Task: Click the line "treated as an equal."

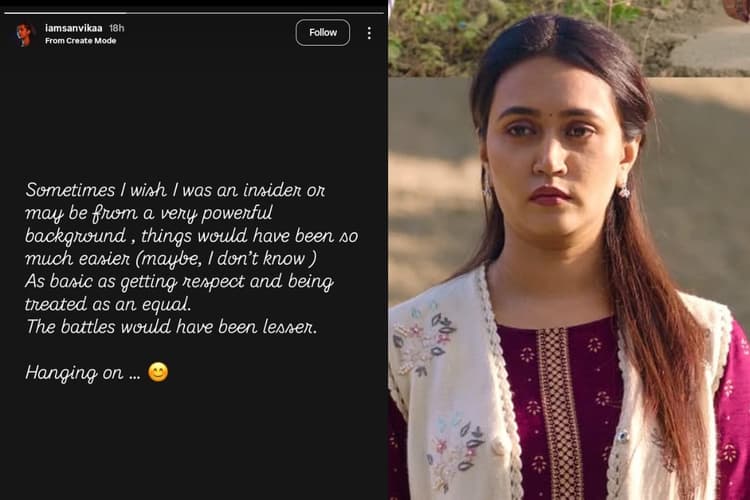Action: (x=108, y=304)
